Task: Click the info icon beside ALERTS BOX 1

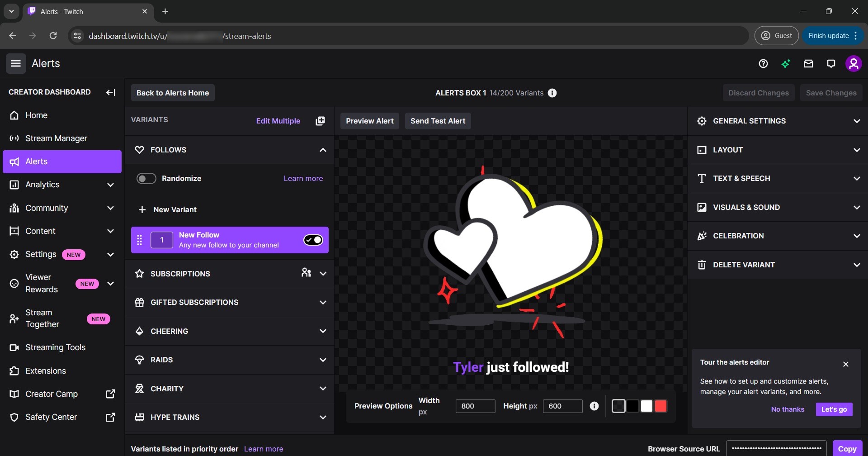Action: click(552, 93)
